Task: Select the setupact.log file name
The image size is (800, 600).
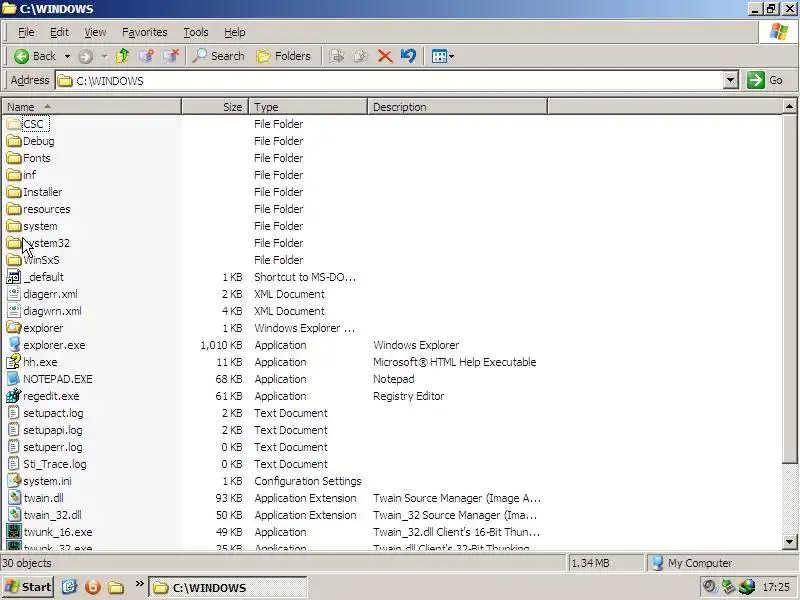Action: pos(53,413)
